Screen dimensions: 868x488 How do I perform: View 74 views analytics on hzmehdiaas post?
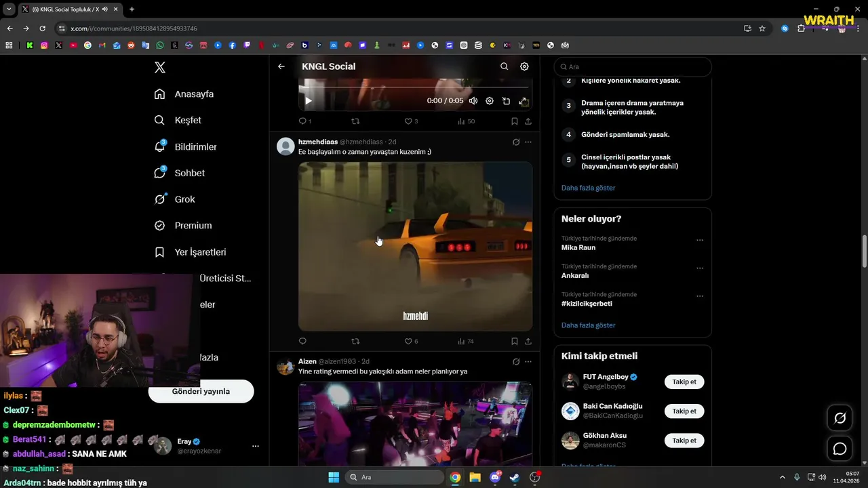[466, 341]
